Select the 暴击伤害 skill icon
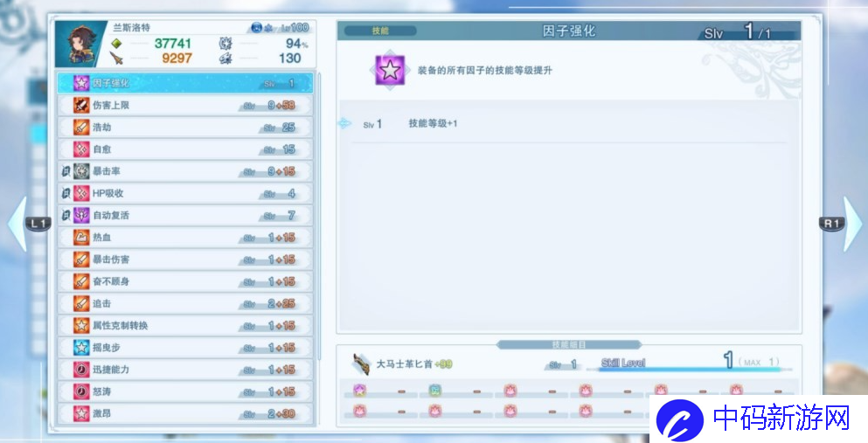Viewport: 868px width, 443px height. (x=81, y=260)
